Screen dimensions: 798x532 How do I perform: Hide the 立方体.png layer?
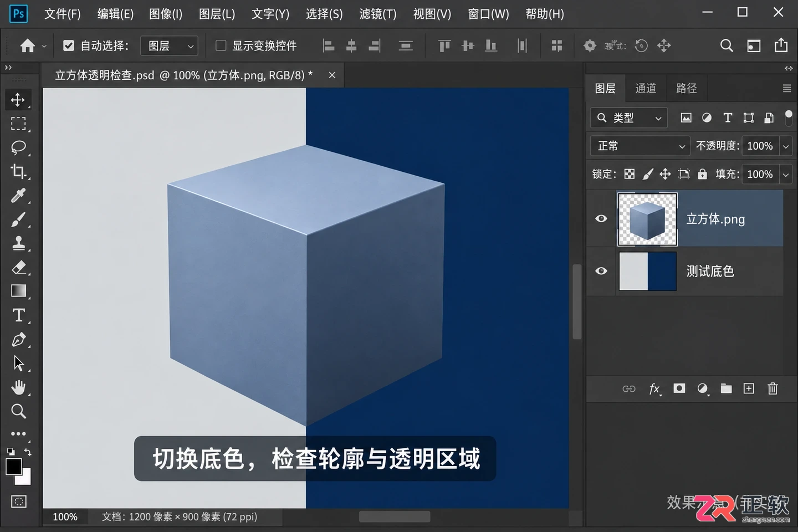[x=601, y=218]
